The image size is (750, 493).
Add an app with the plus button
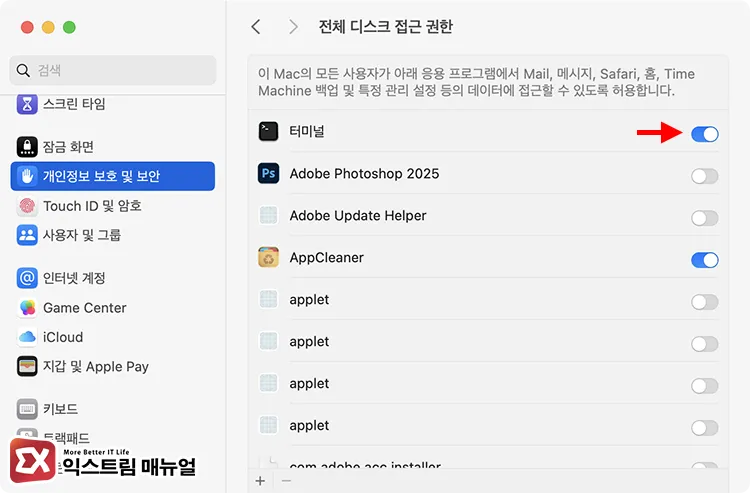pos(260,481)
